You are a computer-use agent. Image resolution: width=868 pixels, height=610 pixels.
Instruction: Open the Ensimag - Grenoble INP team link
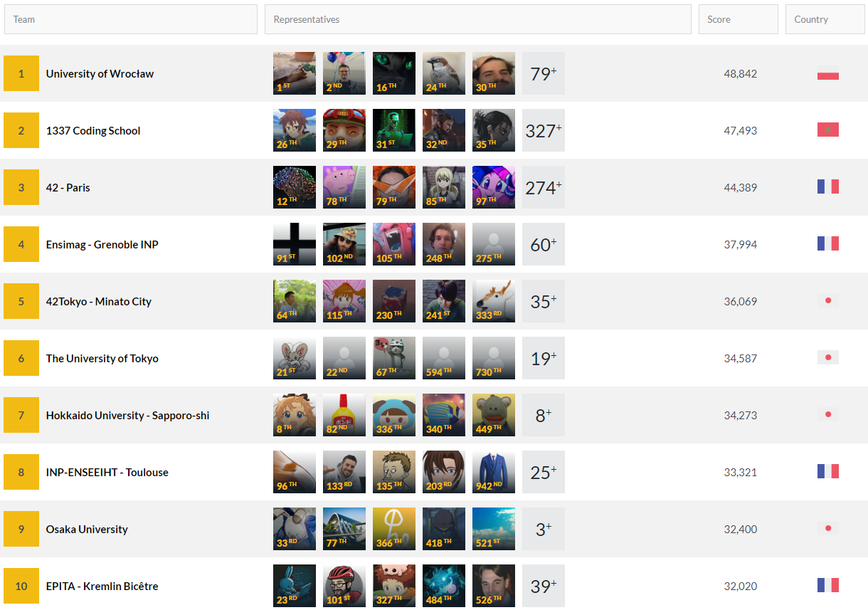point(102,244)
